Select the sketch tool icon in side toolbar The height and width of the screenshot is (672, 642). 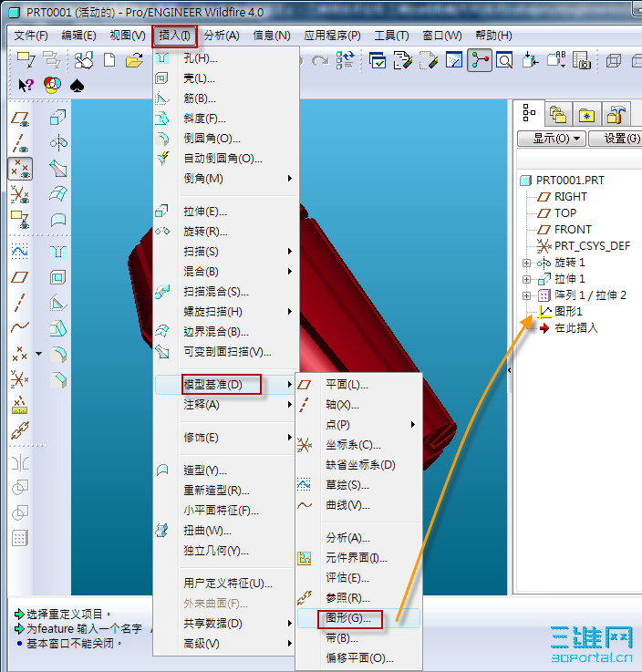(19, 252)
